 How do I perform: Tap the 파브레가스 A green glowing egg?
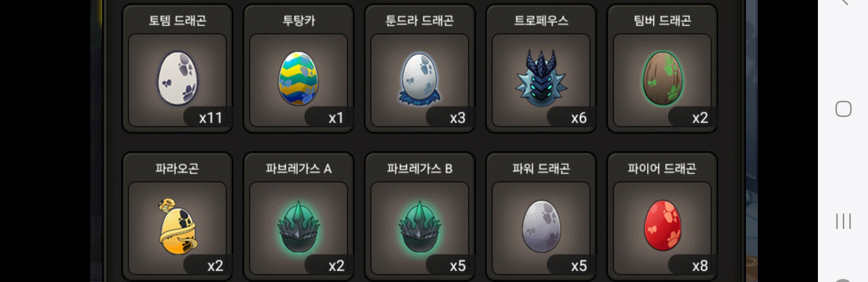298,227
